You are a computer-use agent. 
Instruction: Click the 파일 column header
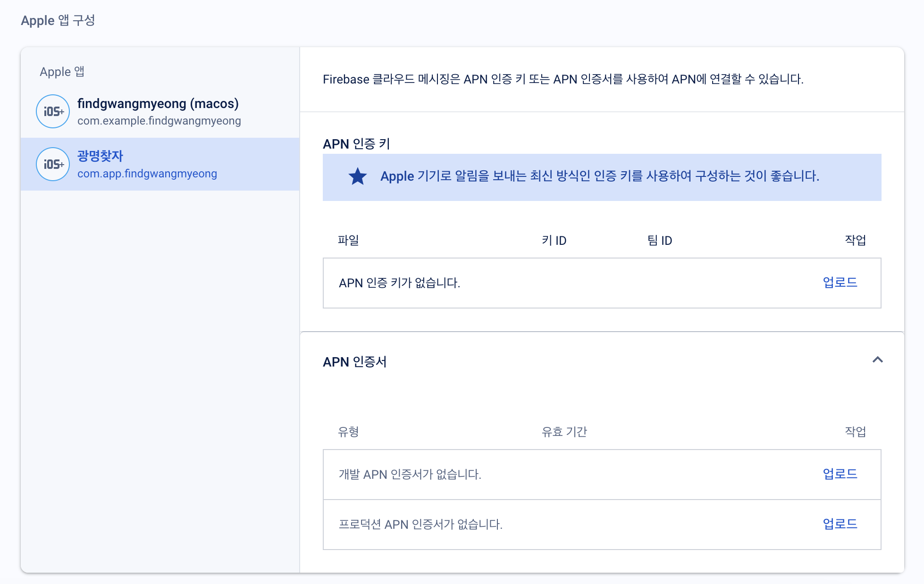[348, 241]
